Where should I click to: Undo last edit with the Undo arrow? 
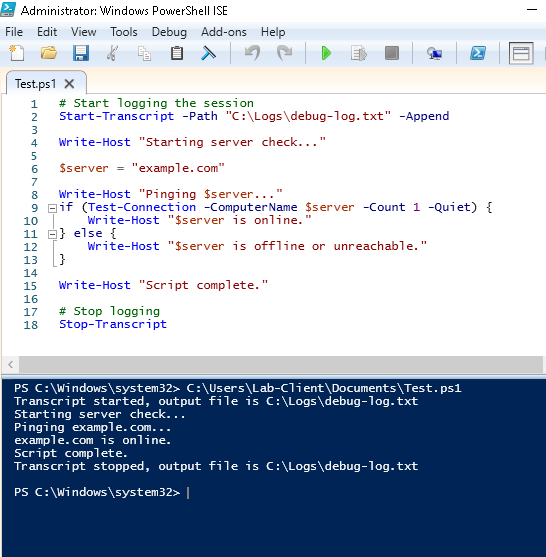coord(253,54)
